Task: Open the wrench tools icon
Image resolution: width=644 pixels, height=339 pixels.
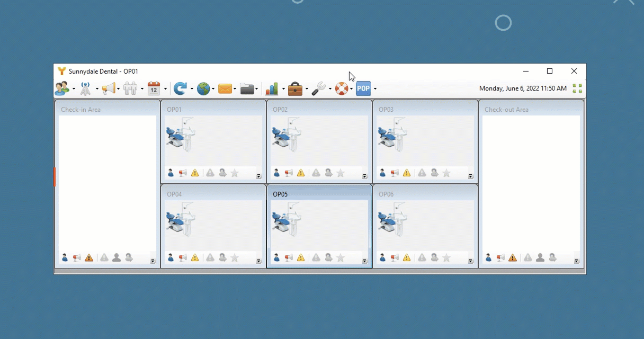Action: point(319,88)
